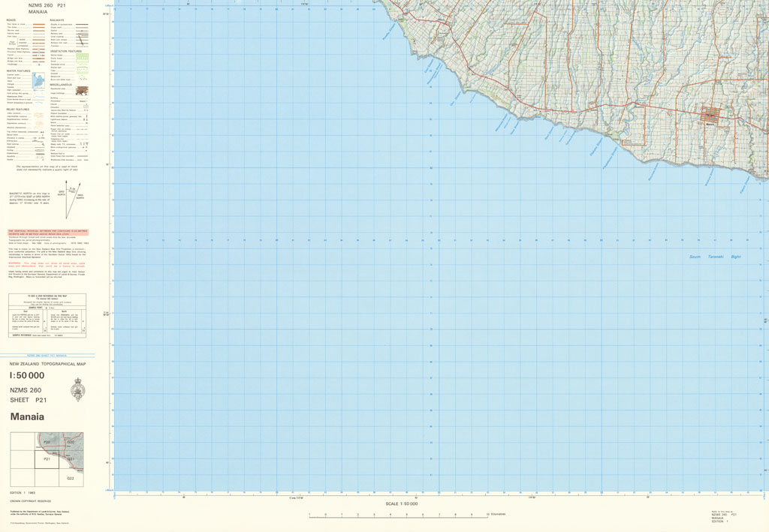Click the green vegetation features legend swatch
The image size is (769, 532).
point(80,57)
